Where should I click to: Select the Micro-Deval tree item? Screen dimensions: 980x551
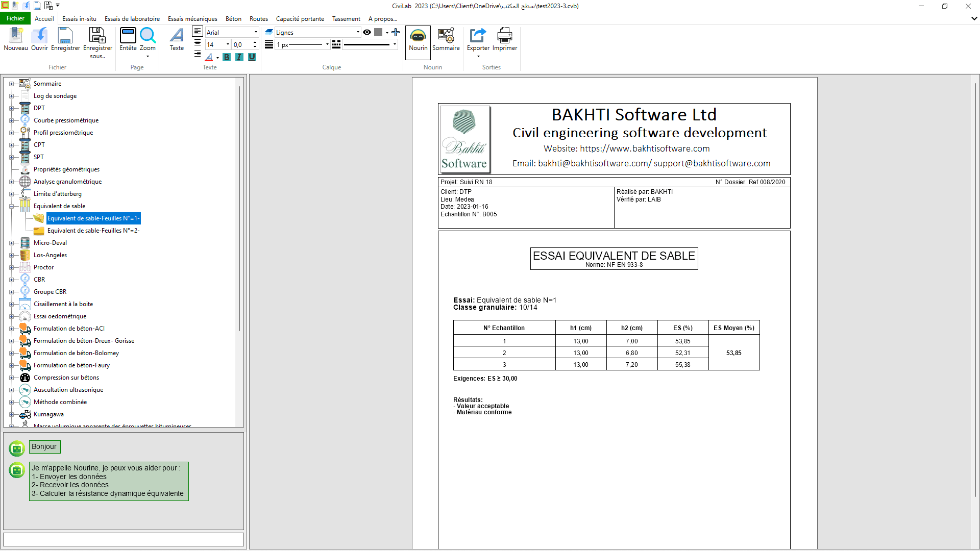coord(50,243)
